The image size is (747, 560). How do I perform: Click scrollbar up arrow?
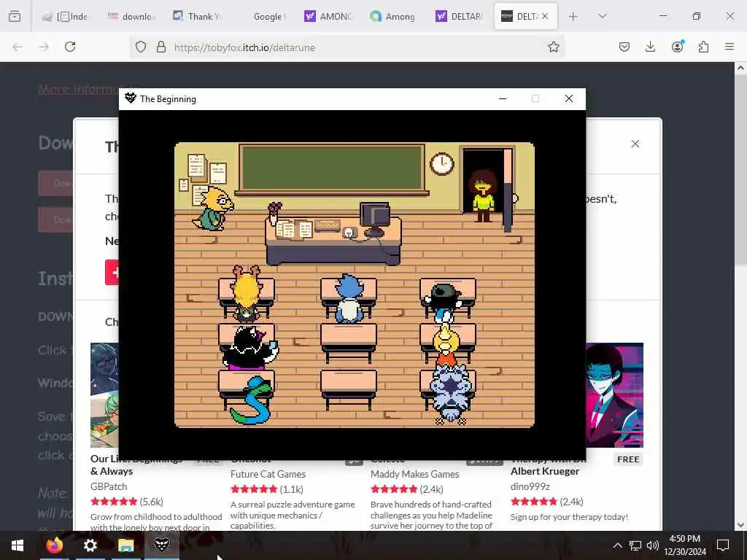[740, 68]
